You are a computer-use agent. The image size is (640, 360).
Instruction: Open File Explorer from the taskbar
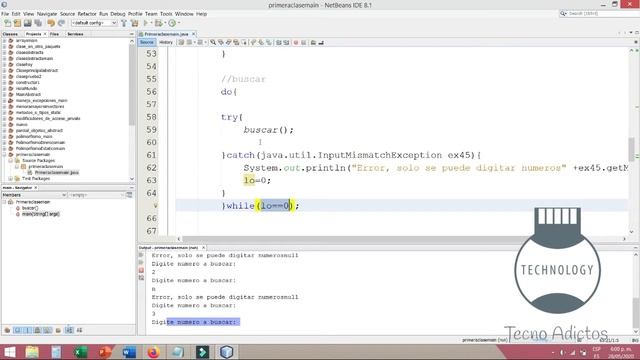32,352
